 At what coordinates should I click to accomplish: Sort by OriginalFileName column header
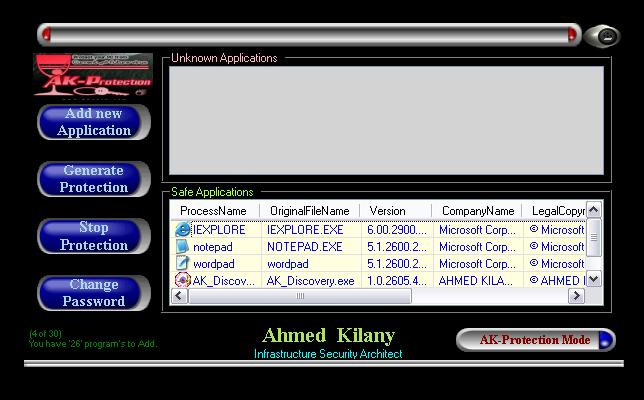[310, 211]
